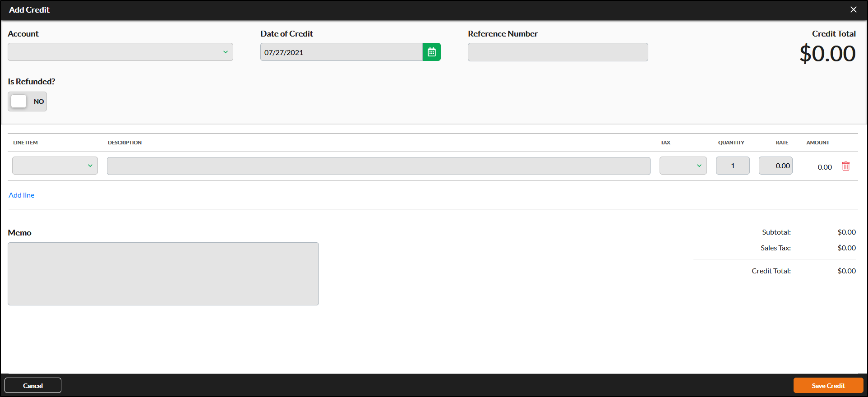Select the Rate field
868x397 pixels.
[x=776, y=166]
